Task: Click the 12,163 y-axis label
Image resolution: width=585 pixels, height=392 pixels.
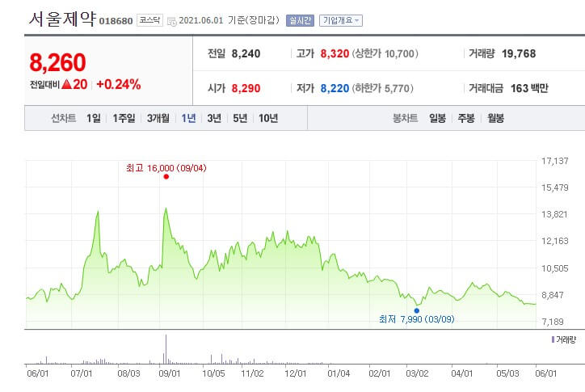Action: 555,241
